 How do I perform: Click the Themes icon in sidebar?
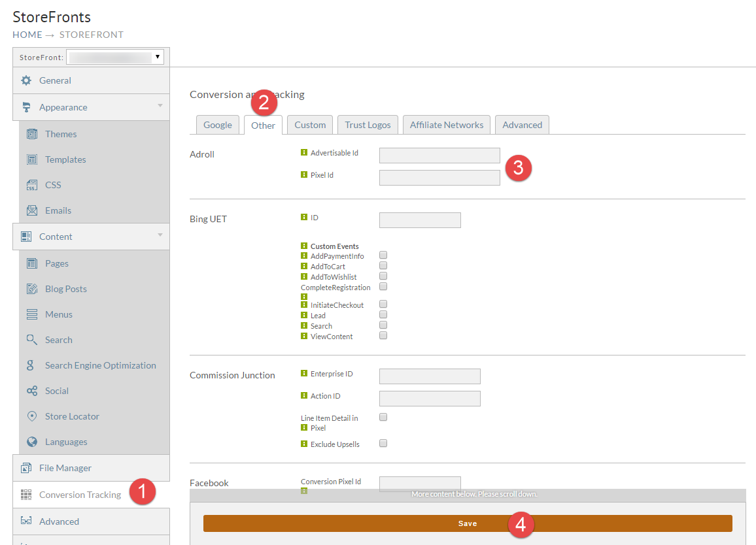click(32, 134)
